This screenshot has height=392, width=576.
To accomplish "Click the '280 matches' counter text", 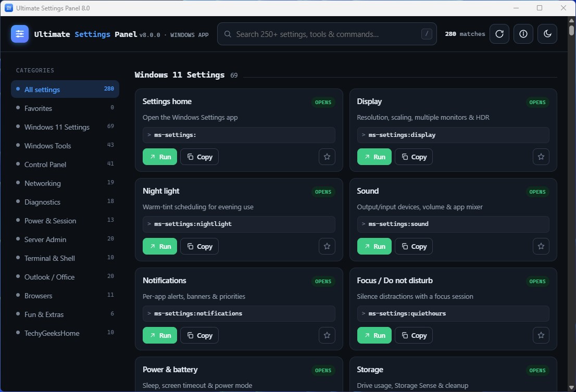I will pos(465,34).
